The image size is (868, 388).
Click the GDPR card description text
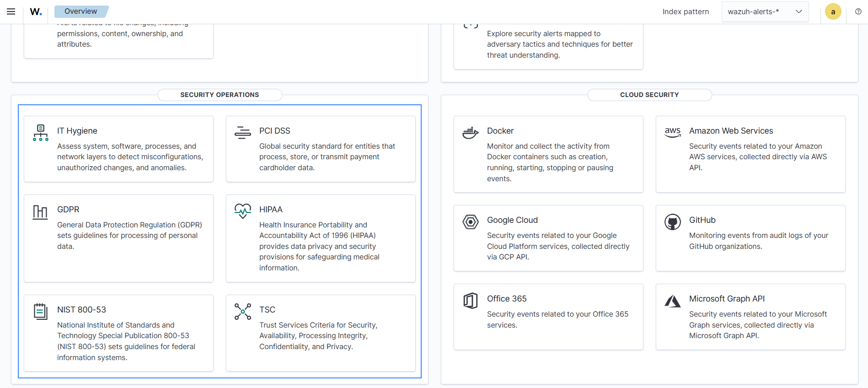point(129,236)
